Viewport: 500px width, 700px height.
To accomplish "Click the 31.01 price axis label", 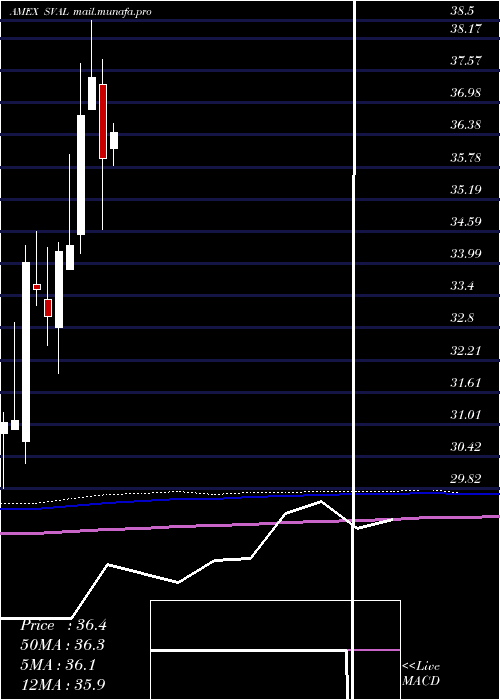I will tap(466, 415).
